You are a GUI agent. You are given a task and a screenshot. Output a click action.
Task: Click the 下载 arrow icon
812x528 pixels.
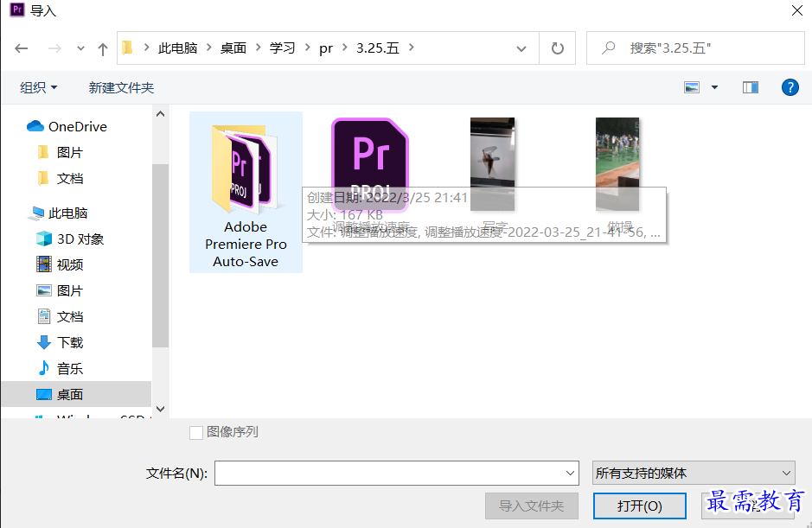click(x=44, y=342)
